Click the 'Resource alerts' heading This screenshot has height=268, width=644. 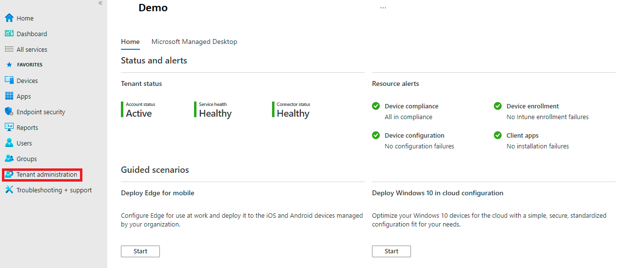395,83
